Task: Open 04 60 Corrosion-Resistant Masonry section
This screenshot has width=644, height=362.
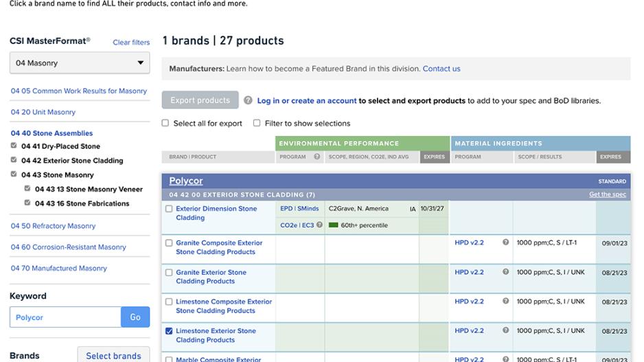Action: (68, 247)
